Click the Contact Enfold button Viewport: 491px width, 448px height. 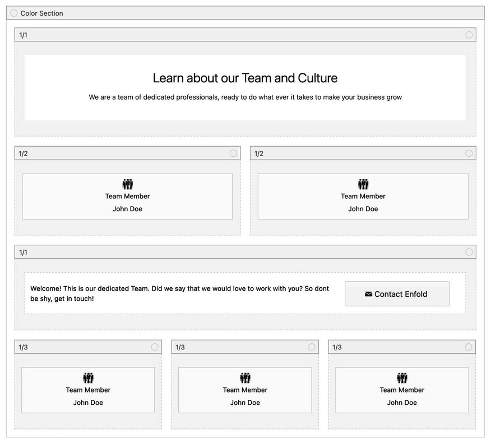coord(397,294)
